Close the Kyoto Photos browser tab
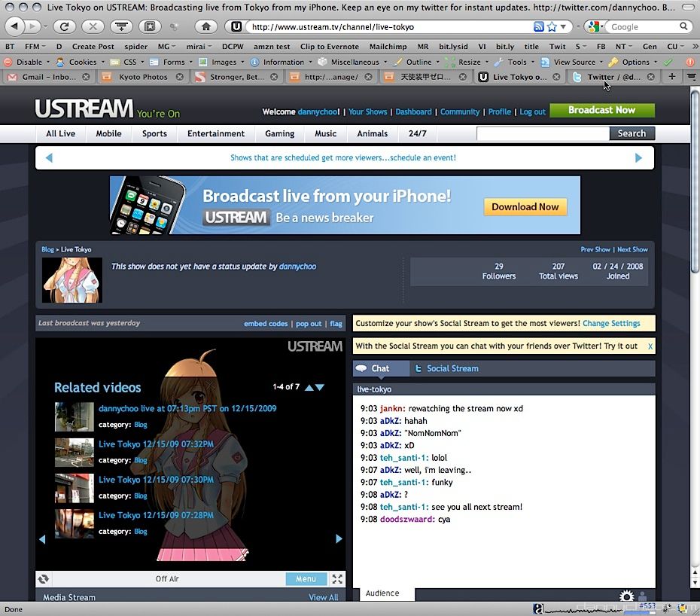This screenshot has width=700, height=616. (180, 77)
